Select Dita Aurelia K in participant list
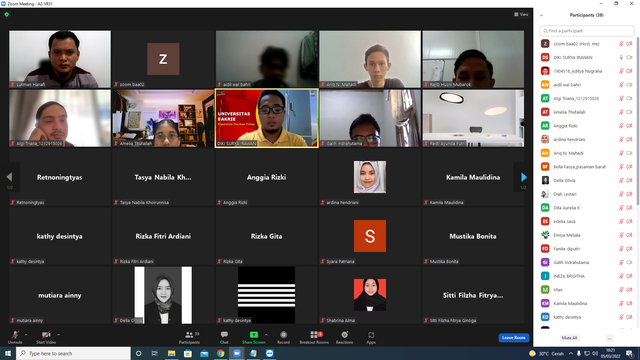Image resolution: width=640 pixels, height=360 pixels. (x=587, y=208)
